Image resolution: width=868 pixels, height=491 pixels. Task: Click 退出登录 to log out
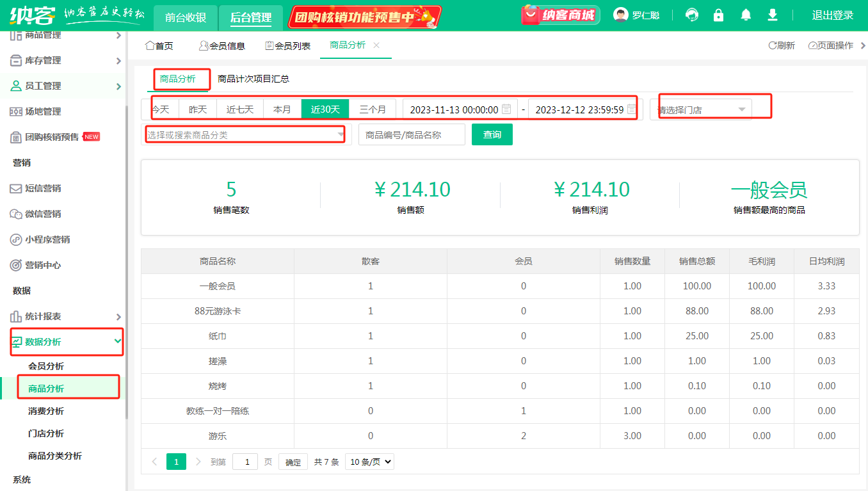pos(832,15)
